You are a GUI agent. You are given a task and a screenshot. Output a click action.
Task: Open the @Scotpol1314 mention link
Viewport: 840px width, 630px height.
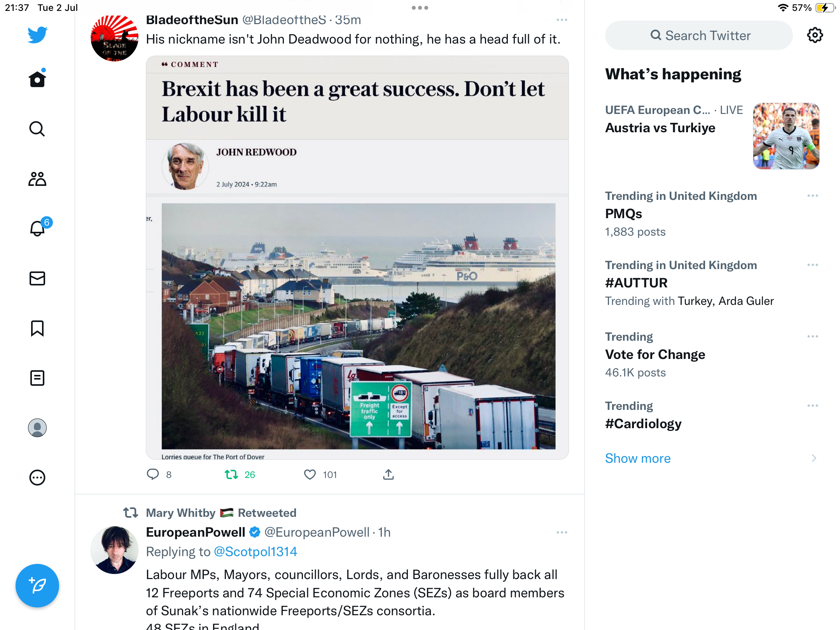255,551
